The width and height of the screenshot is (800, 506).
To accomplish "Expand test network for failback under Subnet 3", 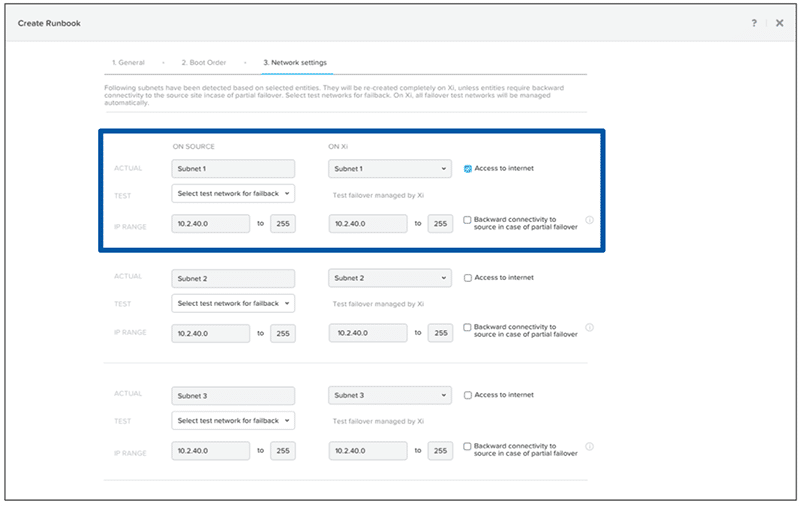I will coord(233,421).
